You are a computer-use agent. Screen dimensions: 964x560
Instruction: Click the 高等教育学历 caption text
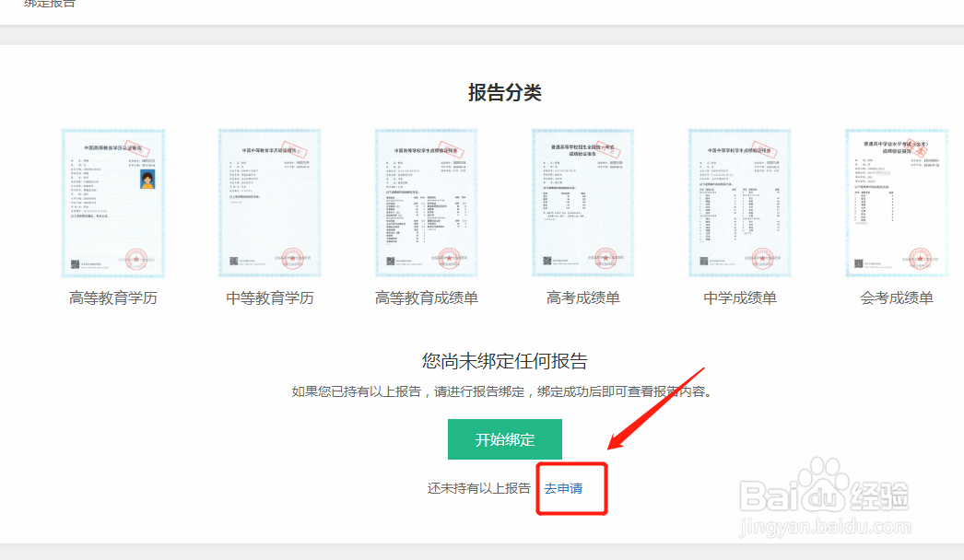point(113,298)
